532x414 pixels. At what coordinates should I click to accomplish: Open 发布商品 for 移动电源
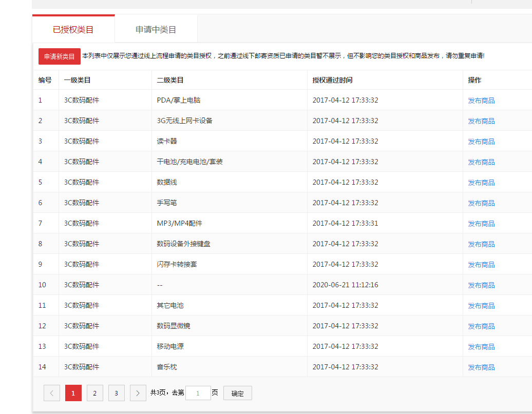(481, 346)
